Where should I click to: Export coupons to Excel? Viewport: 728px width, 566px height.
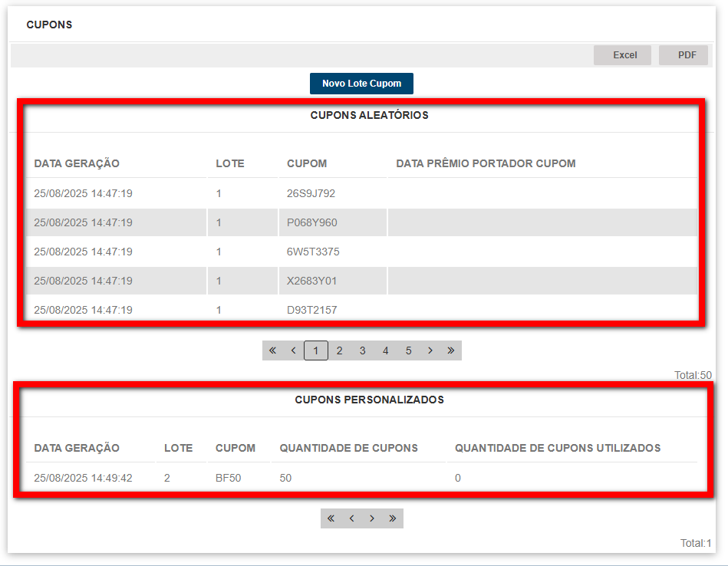tap(622, 55)
